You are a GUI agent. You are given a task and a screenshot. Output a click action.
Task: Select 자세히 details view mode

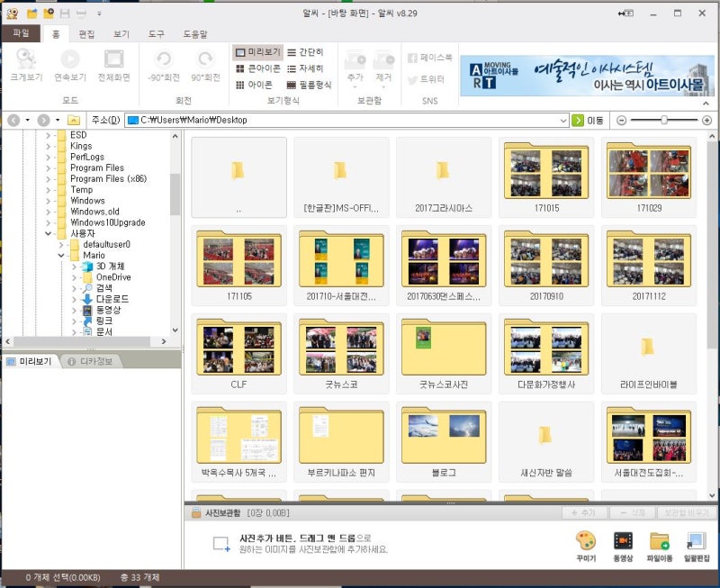pyautogui.click(x=304, y=68)
